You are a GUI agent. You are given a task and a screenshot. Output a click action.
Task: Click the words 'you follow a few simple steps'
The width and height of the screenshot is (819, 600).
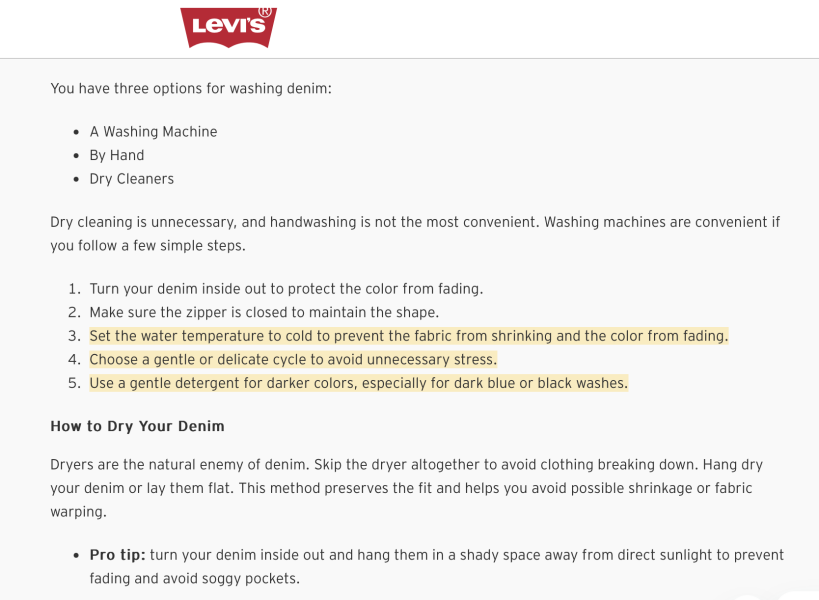[x=147, y=245]
